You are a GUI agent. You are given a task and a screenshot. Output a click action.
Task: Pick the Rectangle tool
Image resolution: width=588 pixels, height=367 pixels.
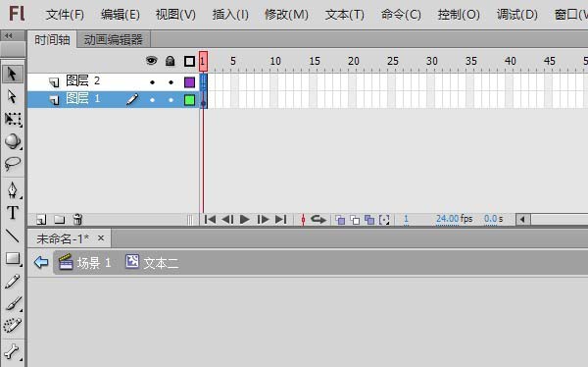pos(13,258)
